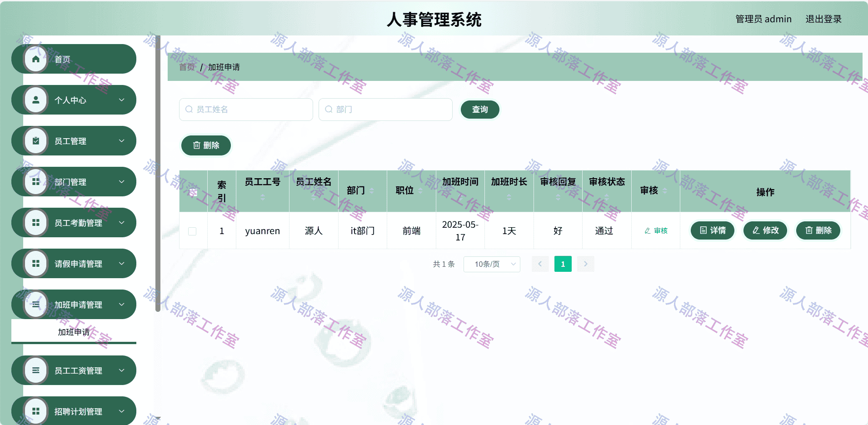
Task: Click the 员工管理 clipboard icon in sidebar
Action: click(36, 141)
